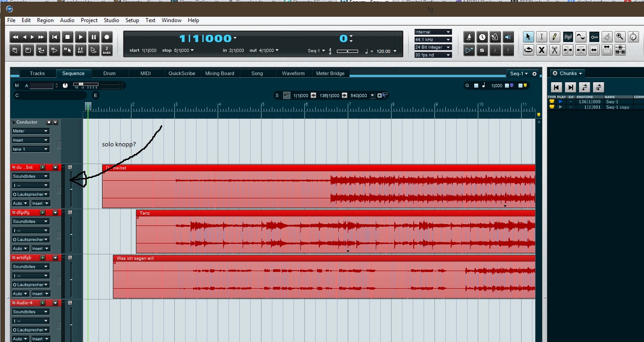Screen dimensions: 644x342
Task: Select the Scissors tool
Action: [555, 50]
